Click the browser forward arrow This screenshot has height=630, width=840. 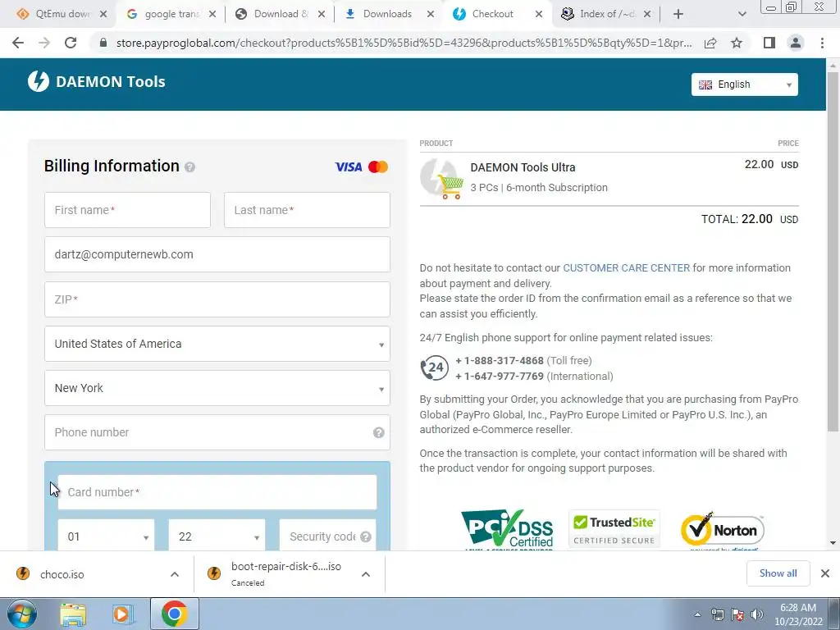(x=44, y=43)
